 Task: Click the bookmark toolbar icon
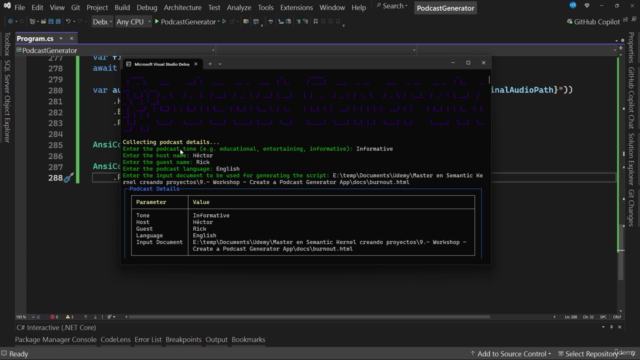click(316, 22)
